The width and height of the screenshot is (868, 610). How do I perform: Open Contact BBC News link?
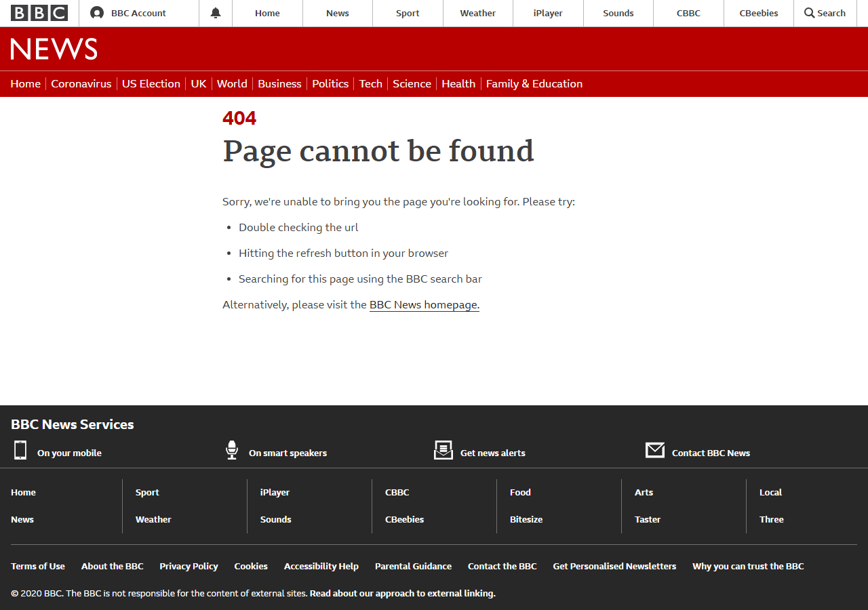click(711, 453)
